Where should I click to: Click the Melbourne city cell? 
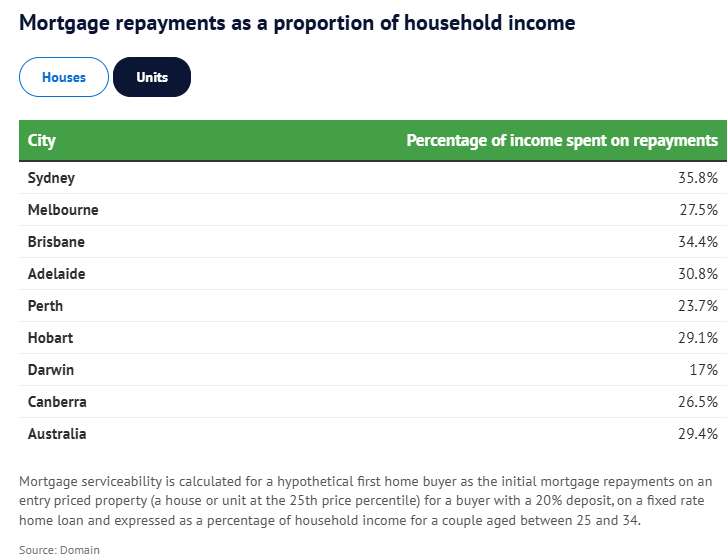tap(63, 210)
